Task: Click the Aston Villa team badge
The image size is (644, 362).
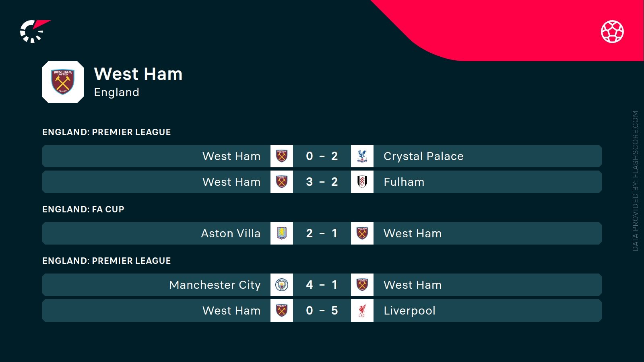Action: coord(282,233)
